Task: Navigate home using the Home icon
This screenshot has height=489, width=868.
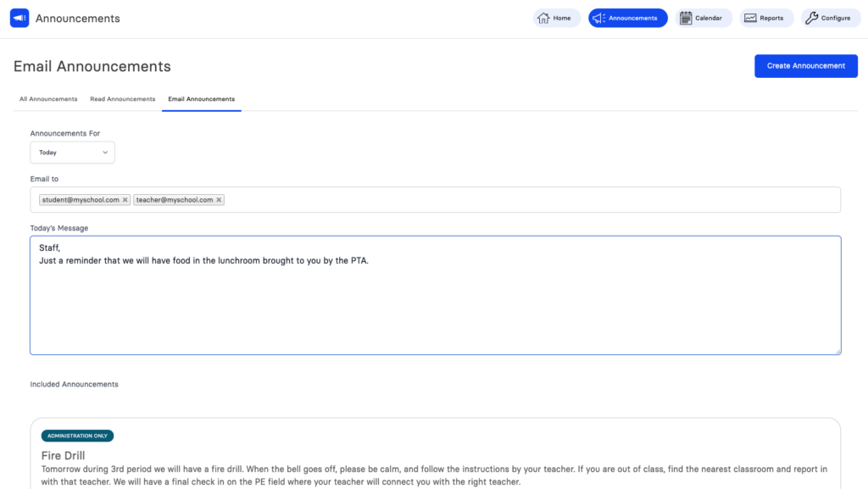Action: [543, 17]
